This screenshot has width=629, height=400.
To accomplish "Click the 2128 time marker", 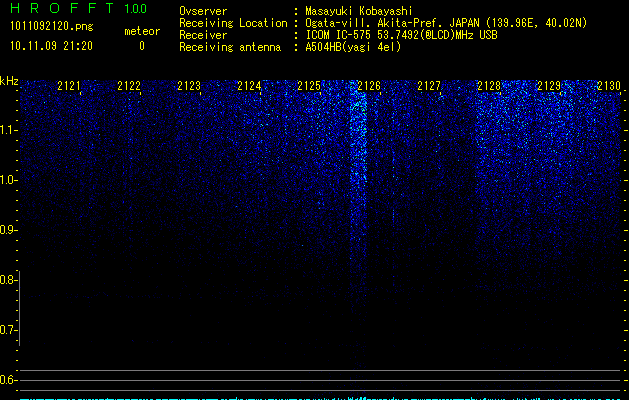I will tap(489, 85).
